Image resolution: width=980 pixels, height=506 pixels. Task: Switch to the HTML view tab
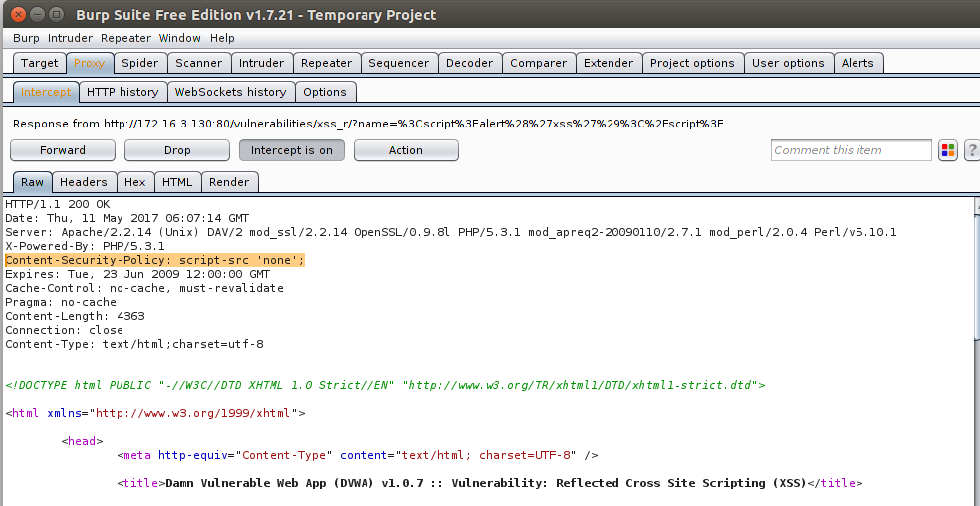(177, 182)
